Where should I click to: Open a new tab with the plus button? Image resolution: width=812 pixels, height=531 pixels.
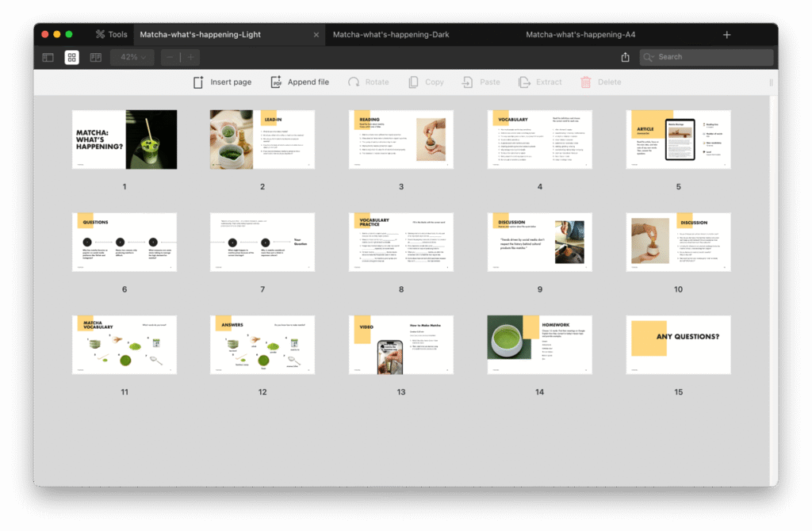(726, 34)
